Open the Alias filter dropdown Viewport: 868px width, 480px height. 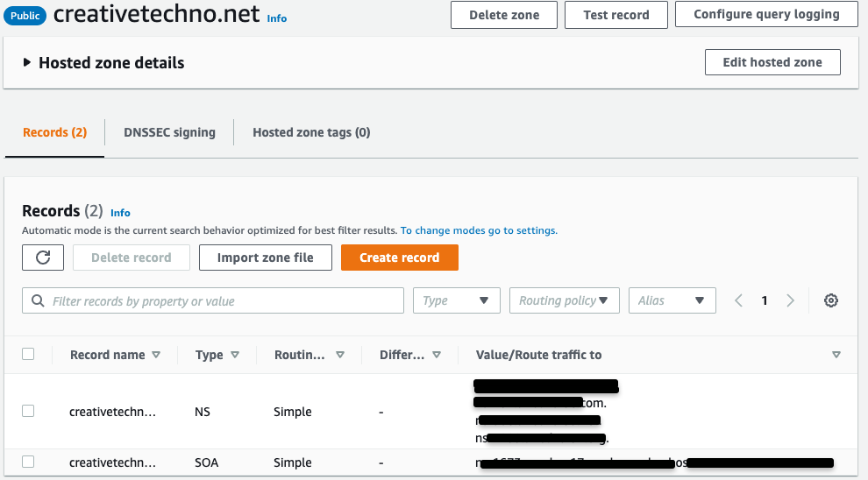672,300
